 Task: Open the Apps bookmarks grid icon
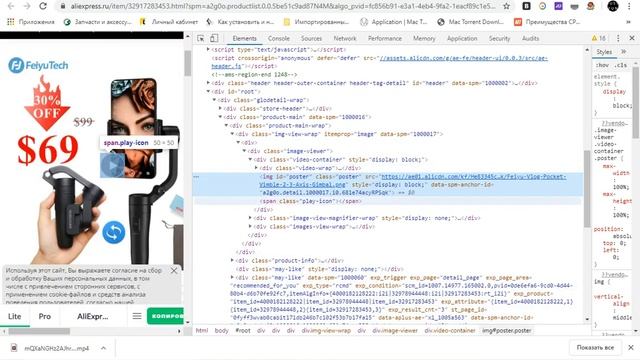11,22
